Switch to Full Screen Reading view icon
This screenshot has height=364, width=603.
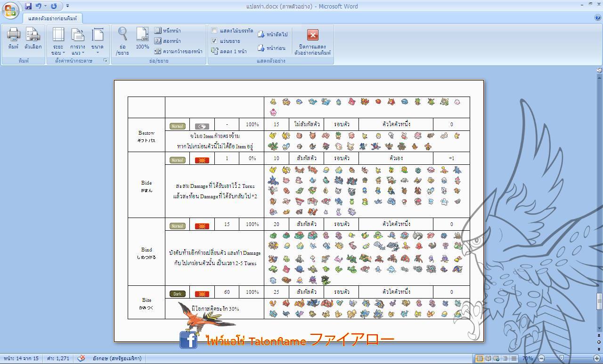(x=488, y=358)
